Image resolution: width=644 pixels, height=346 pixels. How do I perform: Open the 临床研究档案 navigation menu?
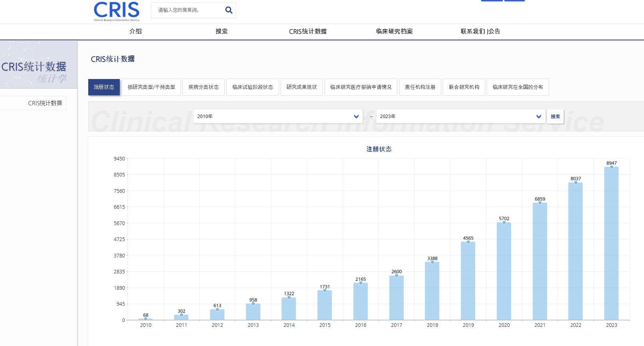click(x=394, y=31)
